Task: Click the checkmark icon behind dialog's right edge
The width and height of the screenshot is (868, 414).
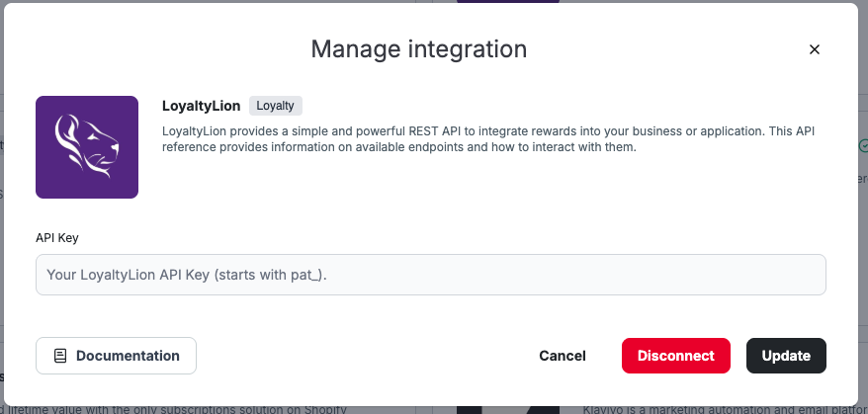Action: [x=863, y=145]
